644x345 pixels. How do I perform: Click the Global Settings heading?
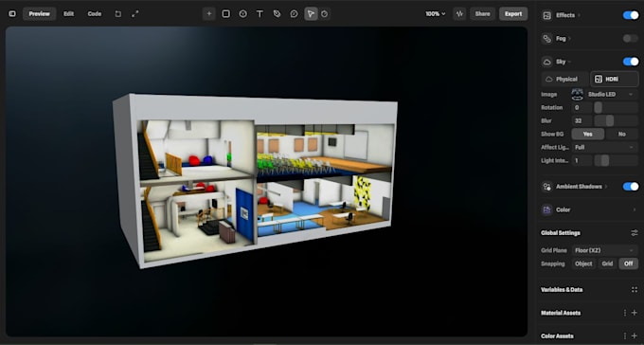tap(561, 233)
